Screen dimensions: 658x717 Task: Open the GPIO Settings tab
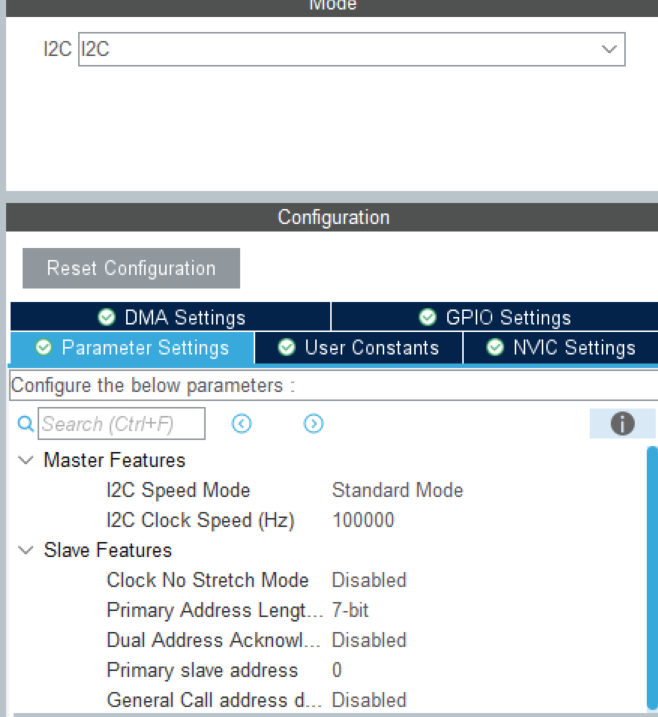click(494, 317)
